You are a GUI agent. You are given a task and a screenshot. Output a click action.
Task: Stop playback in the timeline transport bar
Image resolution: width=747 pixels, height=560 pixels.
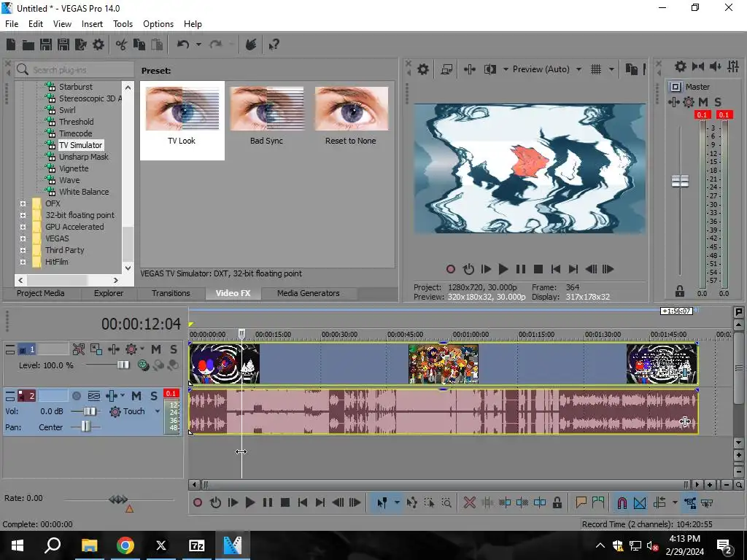[x=285, y=502]
